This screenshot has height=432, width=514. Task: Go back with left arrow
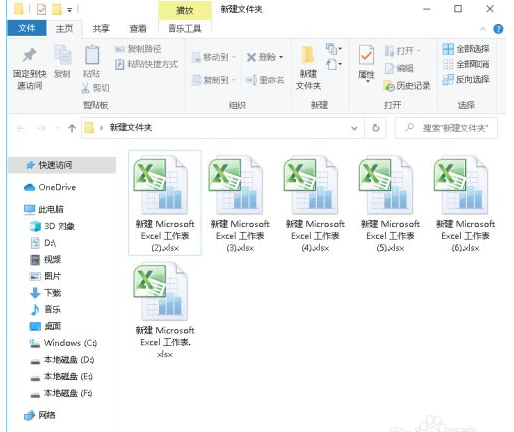coord(21,128)
